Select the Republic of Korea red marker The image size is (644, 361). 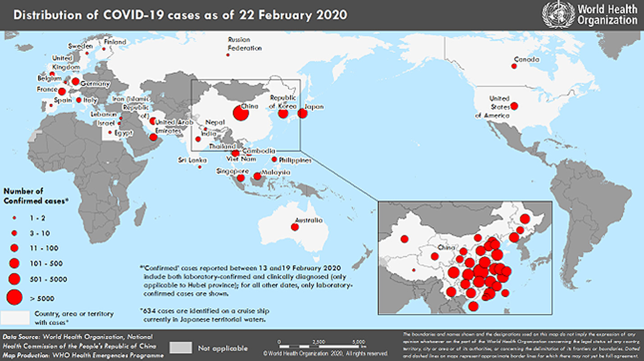tap(283, 113)
